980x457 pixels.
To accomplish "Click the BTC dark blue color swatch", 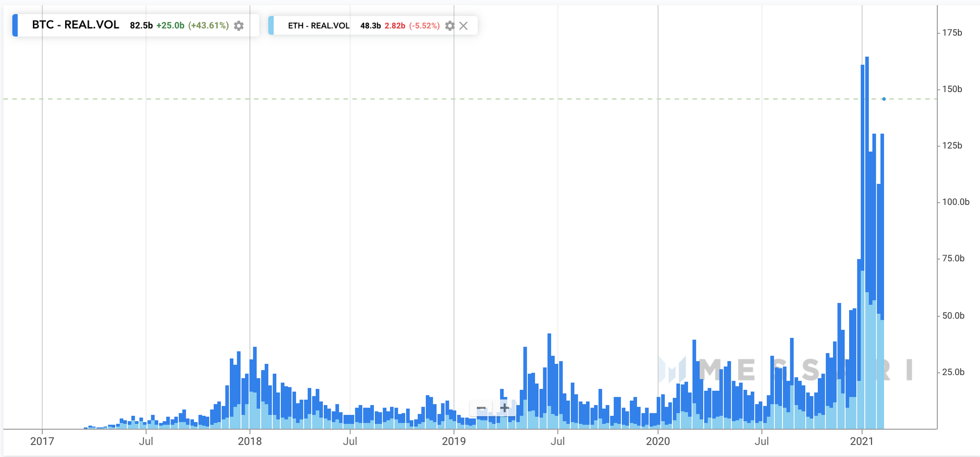I will [x=15, y=25].
